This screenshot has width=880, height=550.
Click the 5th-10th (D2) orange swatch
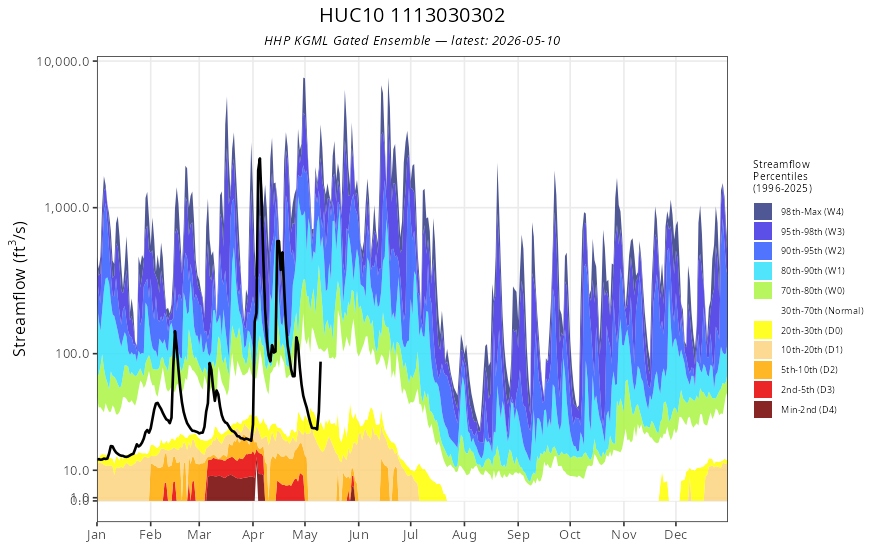(763, 370)
